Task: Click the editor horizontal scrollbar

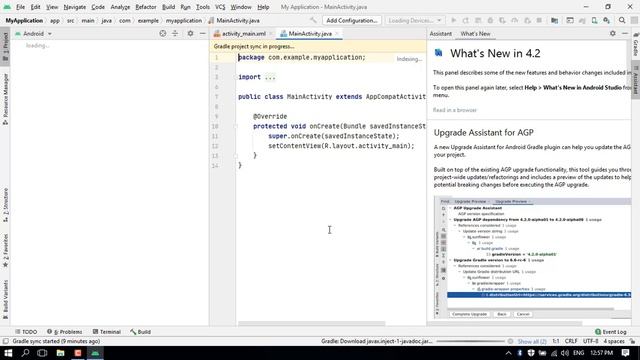Action: tap(311, 324)
